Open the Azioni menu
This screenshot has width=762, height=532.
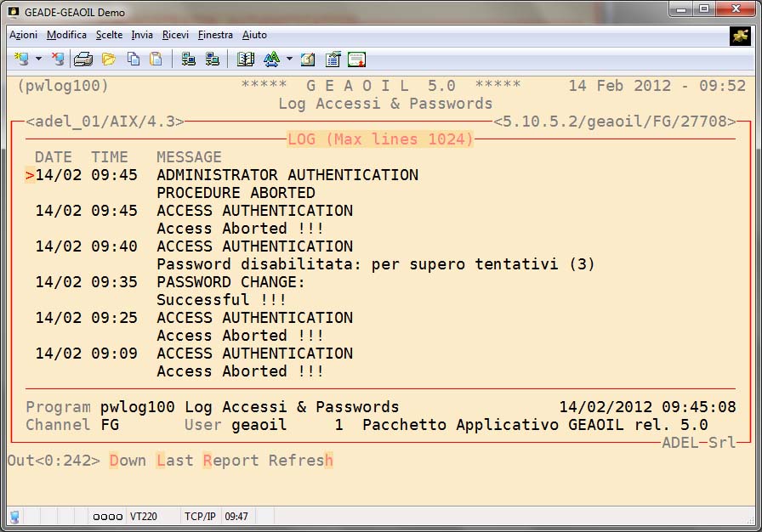coord(23,35)
